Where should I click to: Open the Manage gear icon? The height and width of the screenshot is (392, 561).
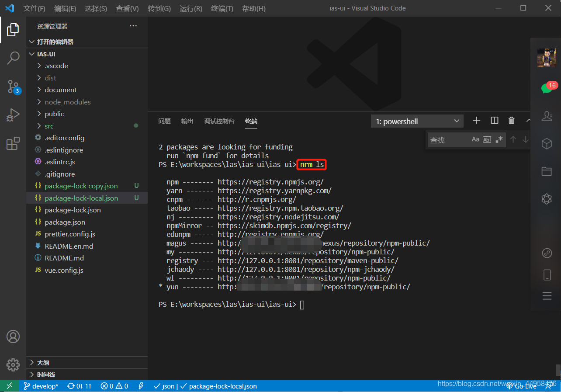point(13,364)
